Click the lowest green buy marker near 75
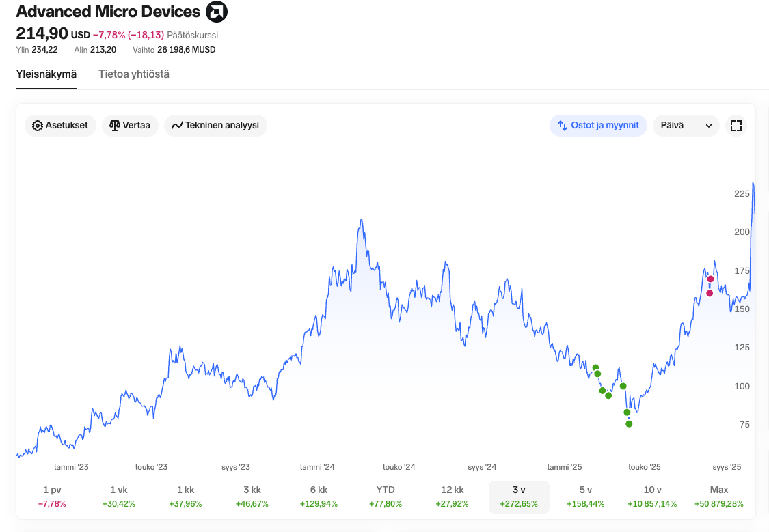Image resolution: width=769 pixels, height=532 pixels. (x=629, y=423)
